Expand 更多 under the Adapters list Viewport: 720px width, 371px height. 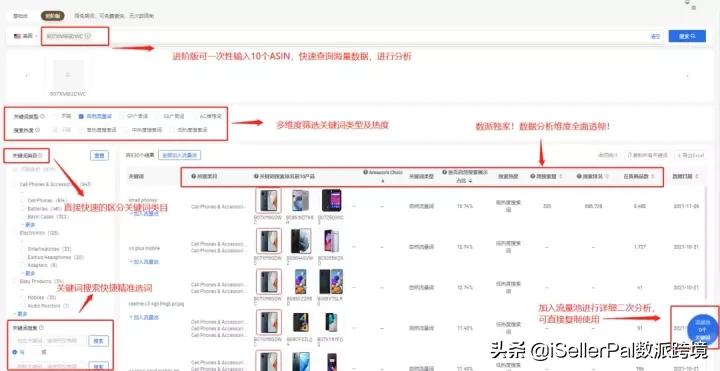(x=28, y=273)
